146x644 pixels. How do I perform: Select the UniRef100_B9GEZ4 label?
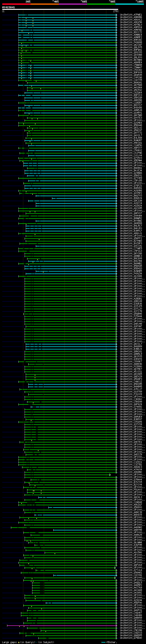[131, 198]
